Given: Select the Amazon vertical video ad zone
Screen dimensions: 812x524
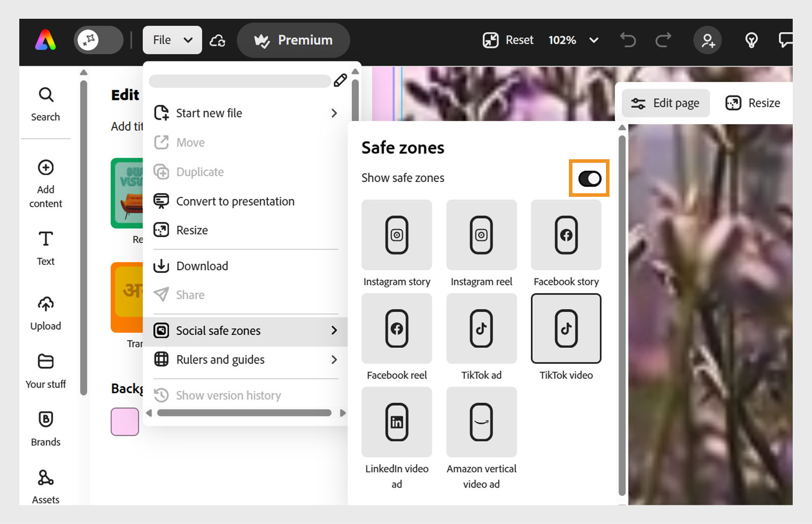Looking at the screenshot, I should tap(481, 422).
